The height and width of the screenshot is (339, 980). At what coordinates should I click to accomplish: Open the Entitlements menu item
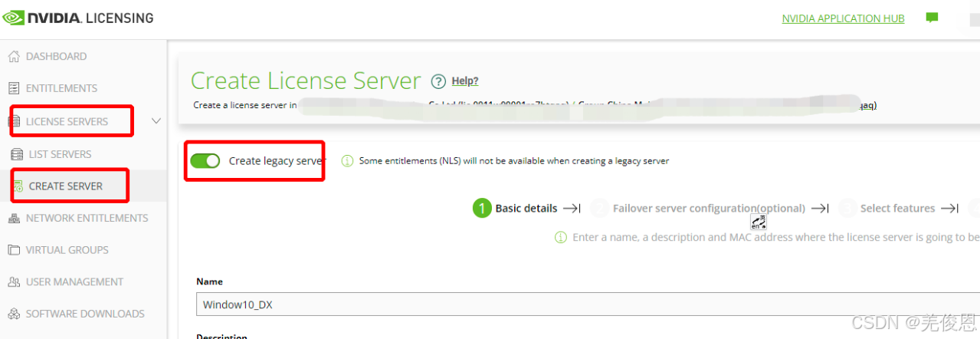[61, 88]
